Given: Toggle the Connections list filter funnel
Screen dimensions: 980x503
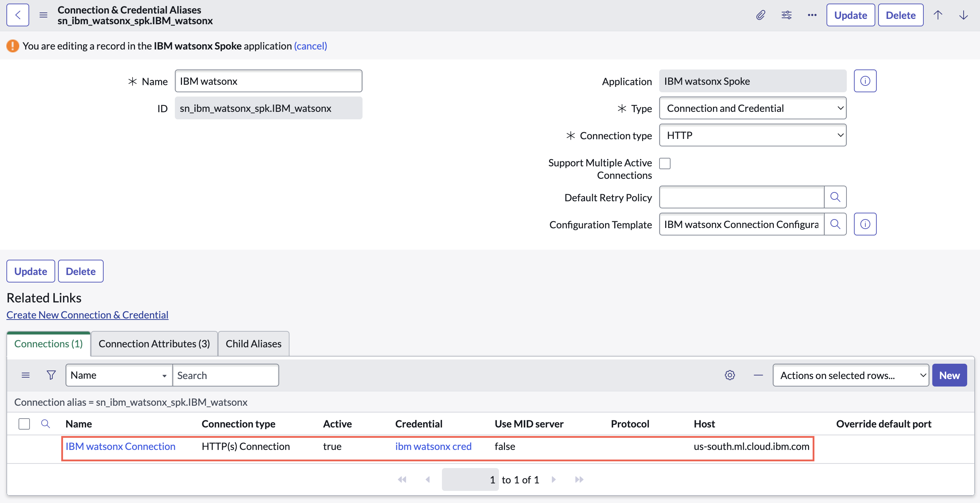Looking at the screenshot, I should point(51,375).
